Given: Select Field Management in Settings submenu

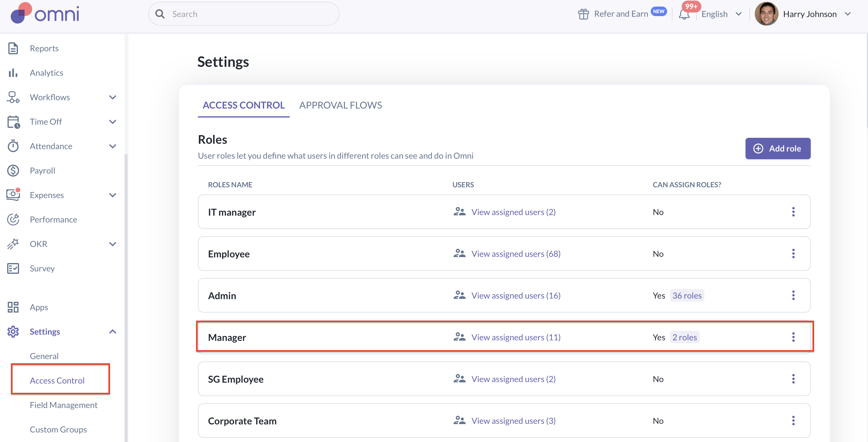Looking at the screenshot, I should tap(63, 405).
